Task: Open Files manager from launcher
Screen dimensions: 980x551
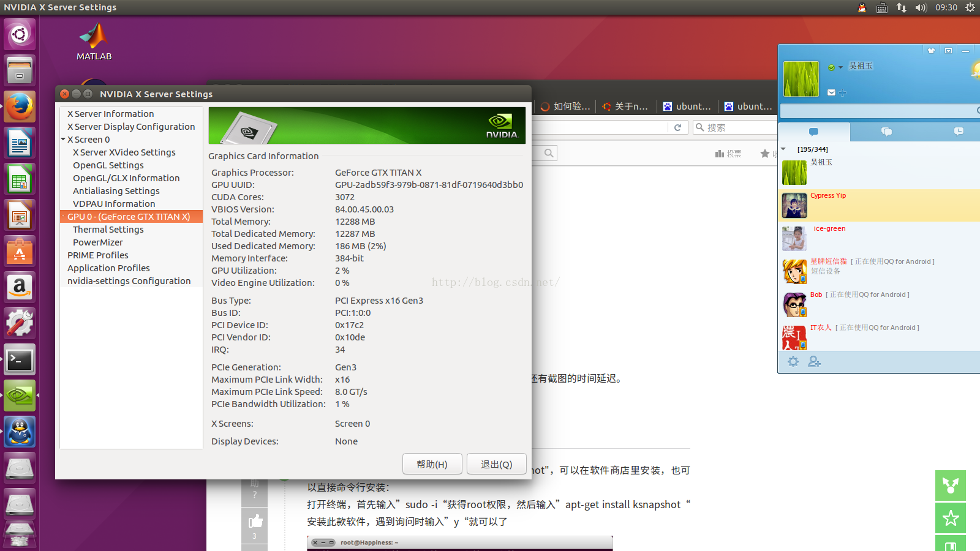Action: point(20,70)
